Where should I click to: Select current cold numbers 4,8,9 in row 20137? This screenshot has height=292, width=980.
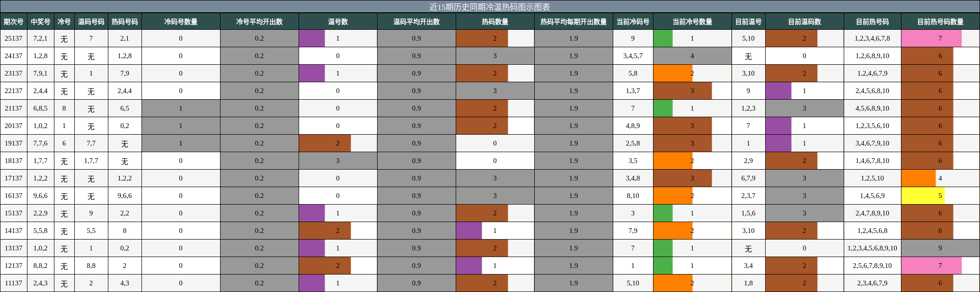633,126
